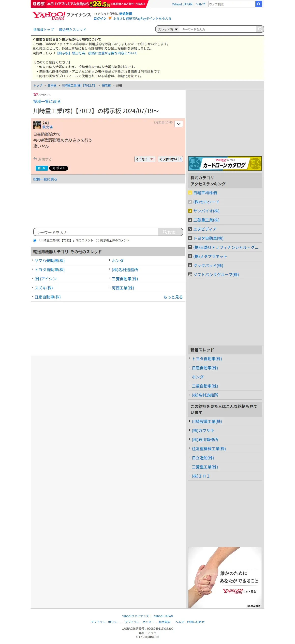Open ranking item クックパッド(株)
This screenshot has width=295, height=644.
[x=208, y=266]
